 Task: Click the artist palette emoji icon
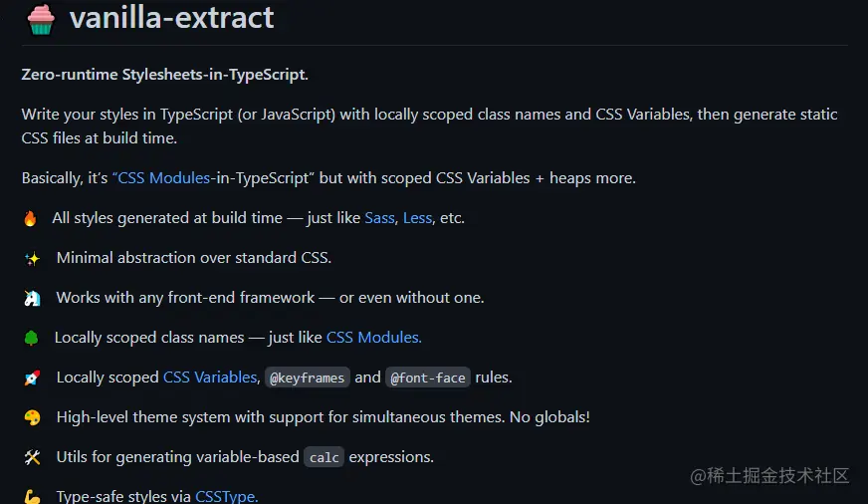(x=32, y=417)
